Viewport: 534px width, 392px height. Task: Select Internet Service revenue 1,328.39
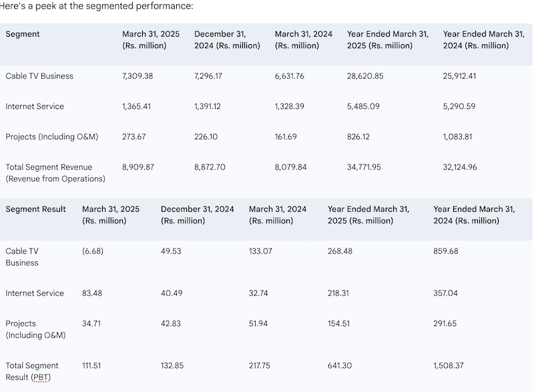(290, 106)
